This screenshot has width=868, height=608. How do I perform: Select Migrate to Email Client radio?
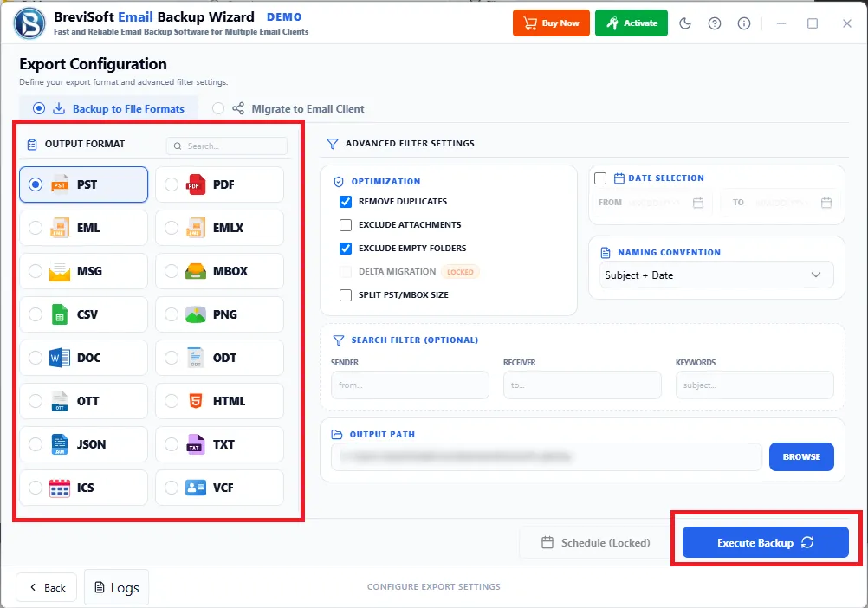point(218,108)
